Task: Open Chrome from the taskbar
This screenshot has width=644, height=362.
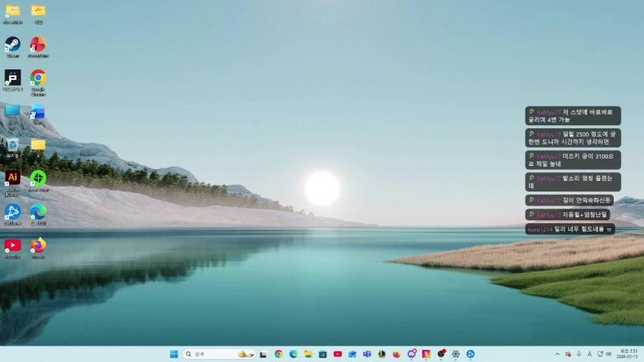Action: pyautogui.click(x=279, y=354)
